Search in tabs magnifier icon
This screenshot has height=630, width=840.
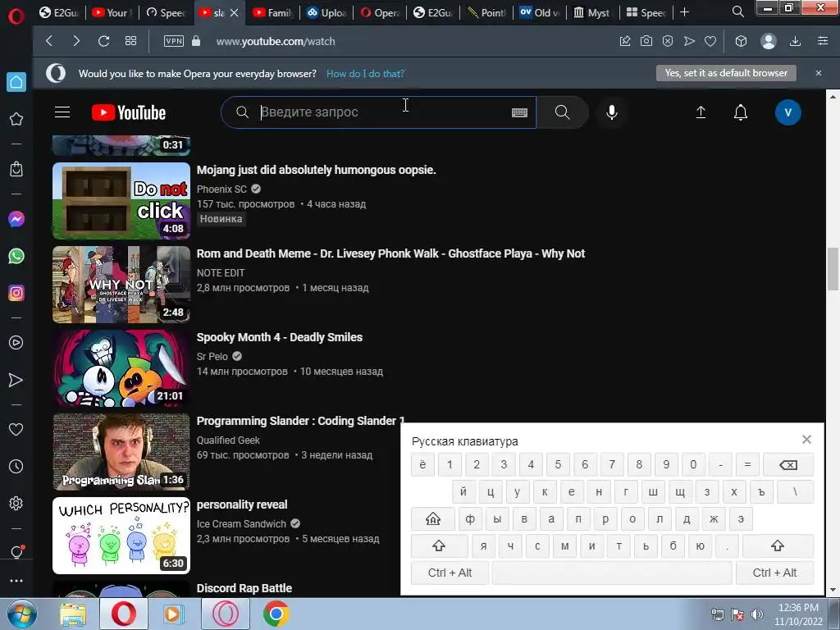click(x=737, y=11)
